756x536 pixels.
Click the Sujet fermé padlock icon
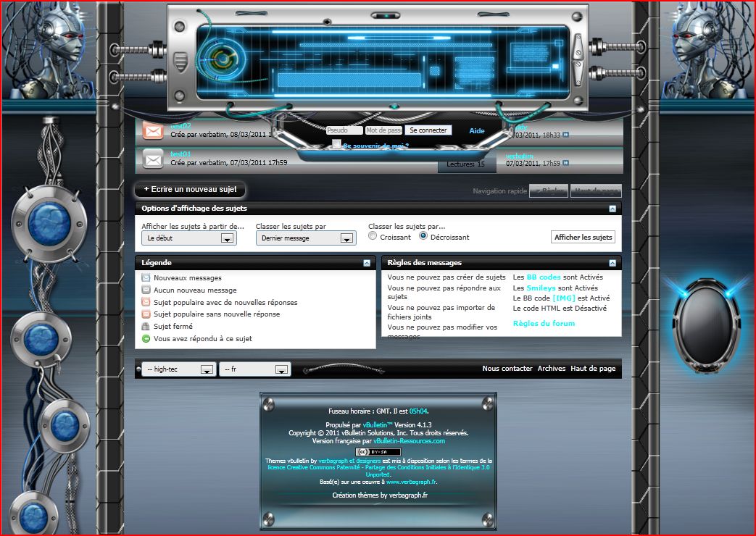[146, 327]
